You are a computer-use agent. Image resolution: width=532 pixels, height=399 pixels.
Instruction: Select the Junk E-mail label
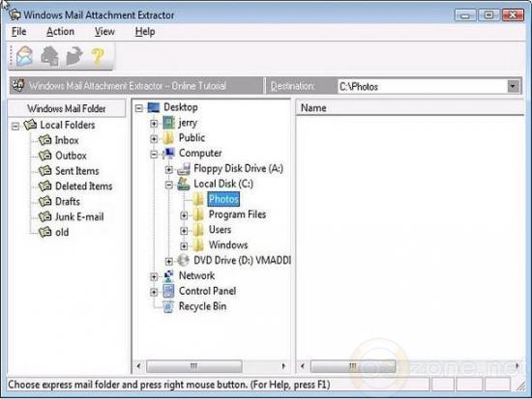pos(79,216)
